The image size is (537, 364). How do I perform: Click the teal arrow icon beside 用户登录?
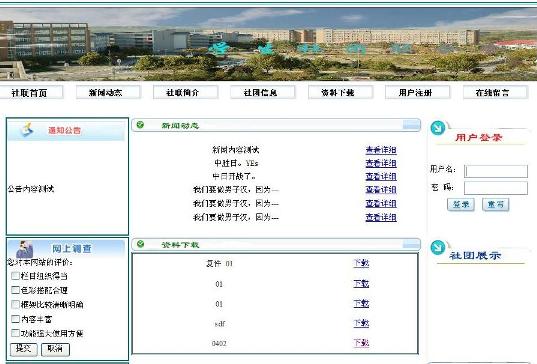(x=438, y=128)
